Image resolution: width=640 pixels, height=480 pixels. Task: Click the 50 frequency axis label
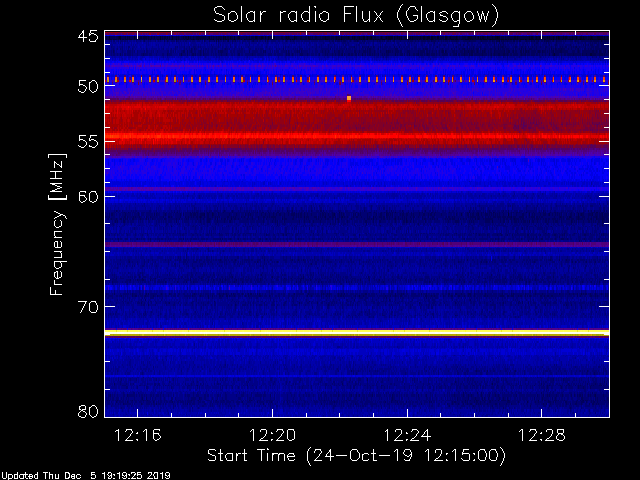coord(88,87)
